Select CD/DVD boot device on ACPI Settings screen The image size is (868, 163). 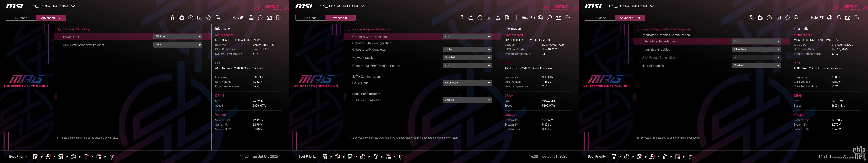[48, 157]
